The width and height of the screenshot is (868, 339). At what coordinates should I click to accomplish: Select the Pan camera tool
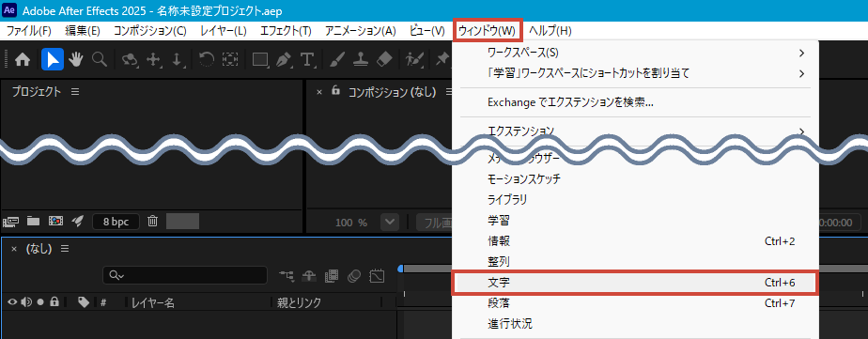pyautogui.click(x=153, y=60)
